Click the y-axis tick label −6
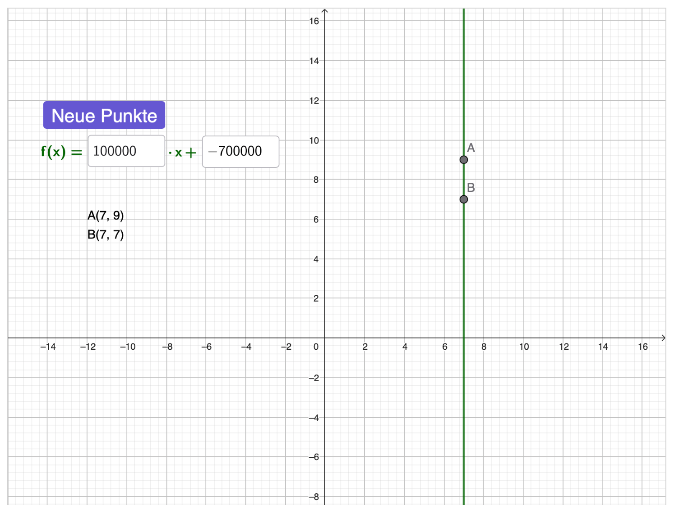 point(314,457)
